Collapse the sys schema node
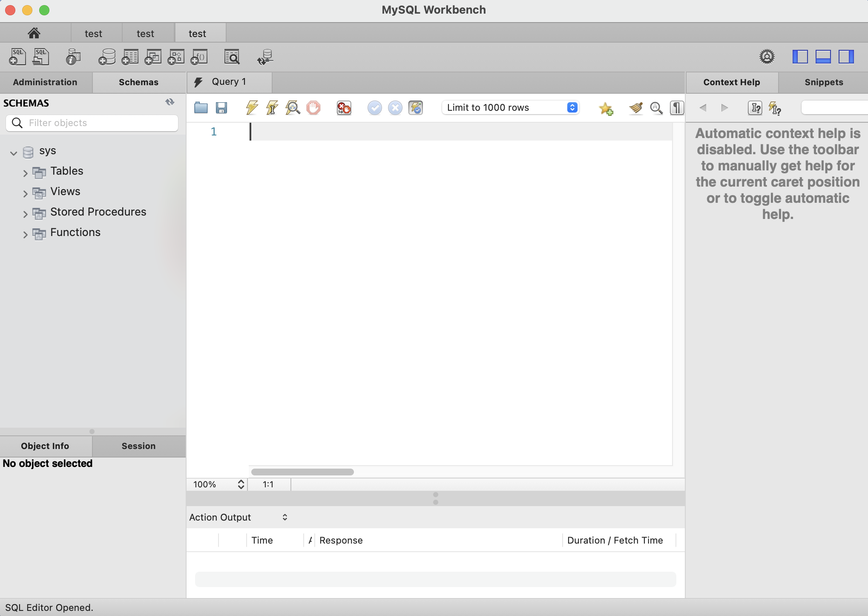The image size is (868, 616). [x=14, y=153]
